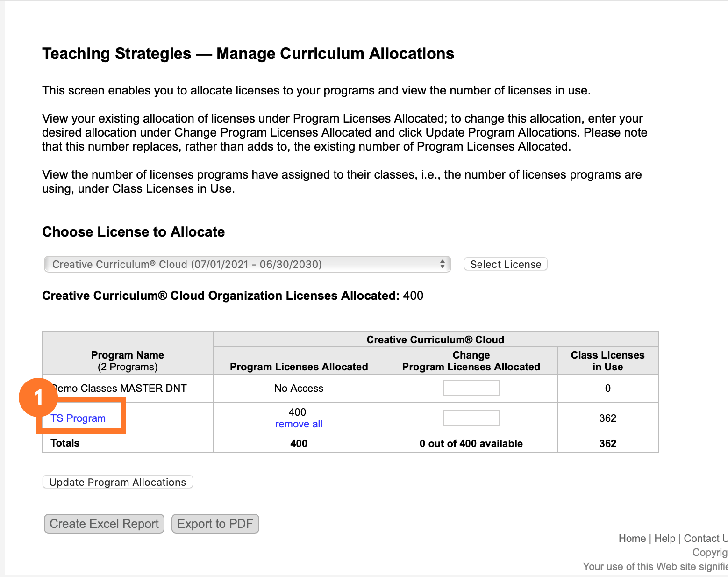The height and width of the screenshot is (577, 728).
Task: Click the Class Licenses in Use header
Action: [607, 360]
